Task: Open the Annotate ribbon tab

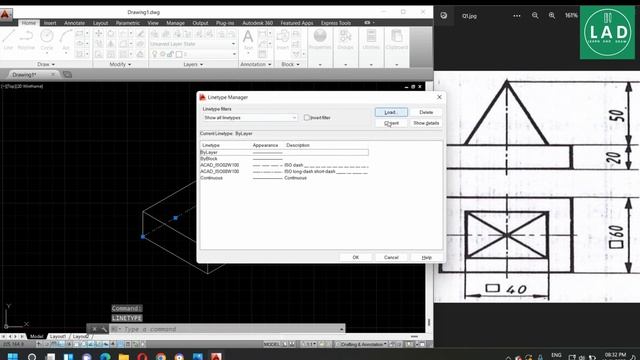Action: pos(74,23)
